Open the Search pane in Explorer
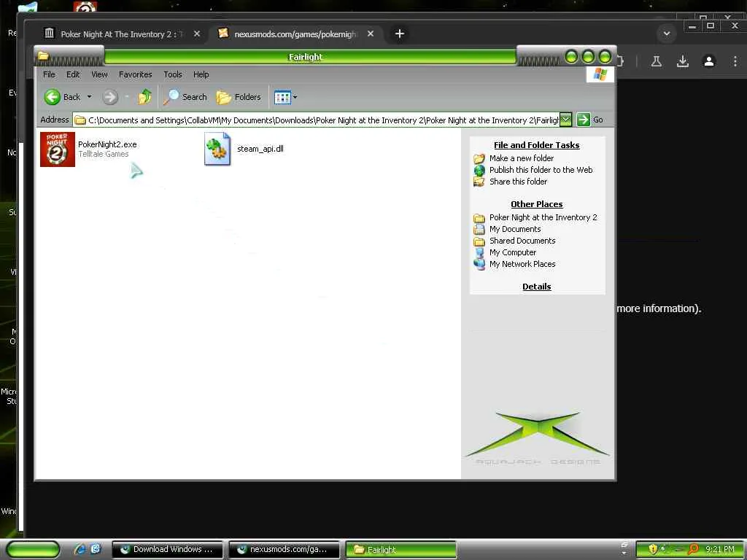This screenshot has width=747, height=560. click(185, 97)
